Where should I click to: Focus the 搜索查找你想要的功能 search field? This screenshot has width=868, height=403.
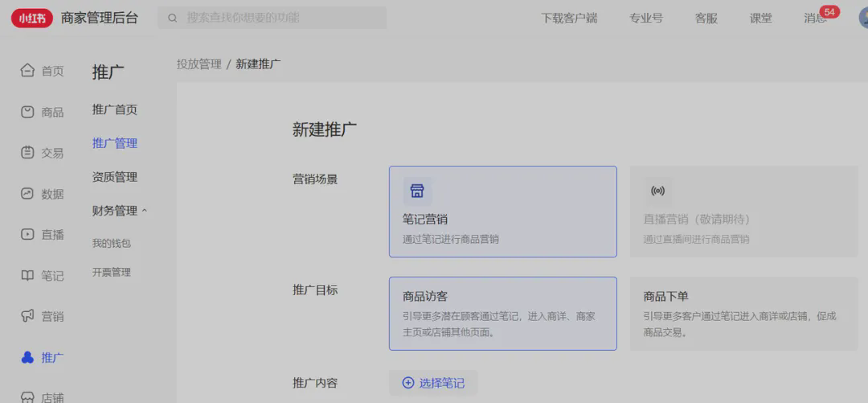pyautogui.click(x=272, y=18)
